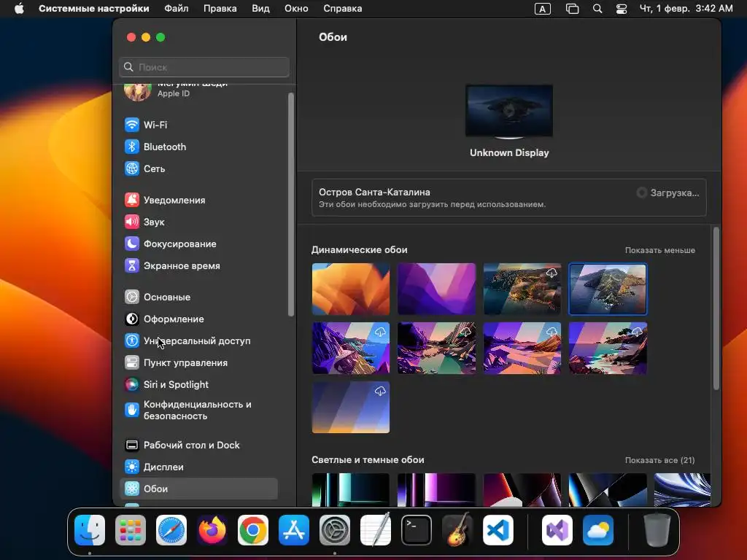Select Пункт управления icon

(132, 363)
